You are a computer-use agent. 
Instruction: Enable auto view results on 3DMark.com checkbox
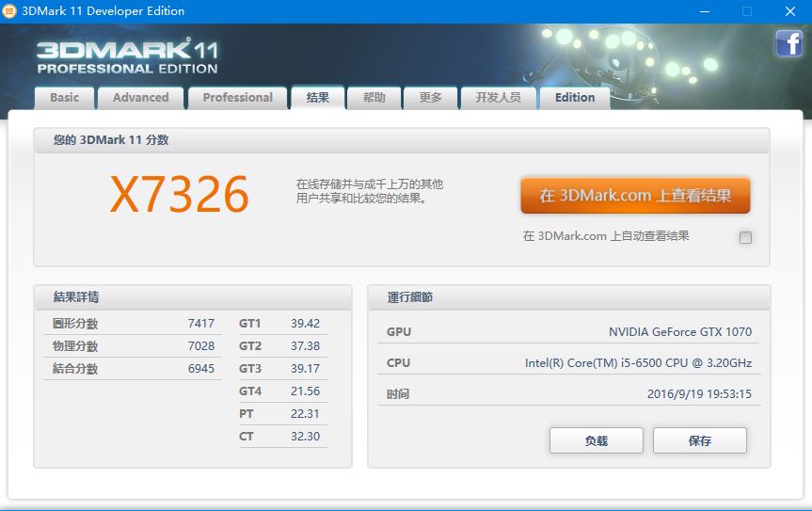pos(745,237)
